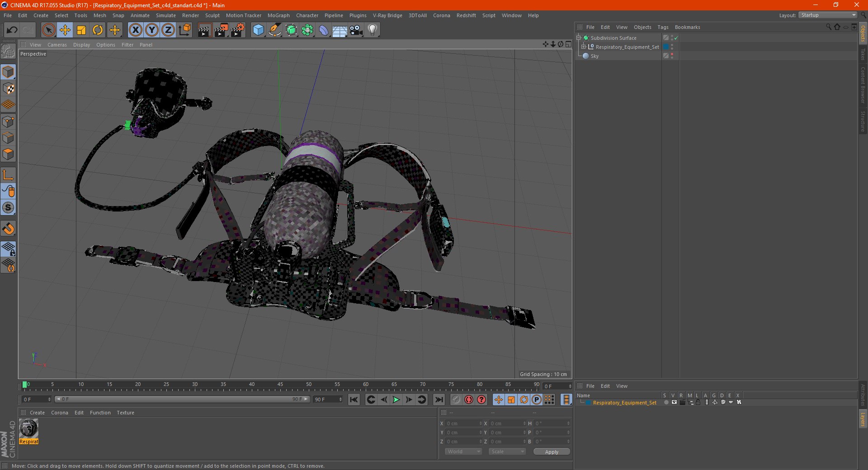Select the Scale tool in toolbar

(81, 30)
